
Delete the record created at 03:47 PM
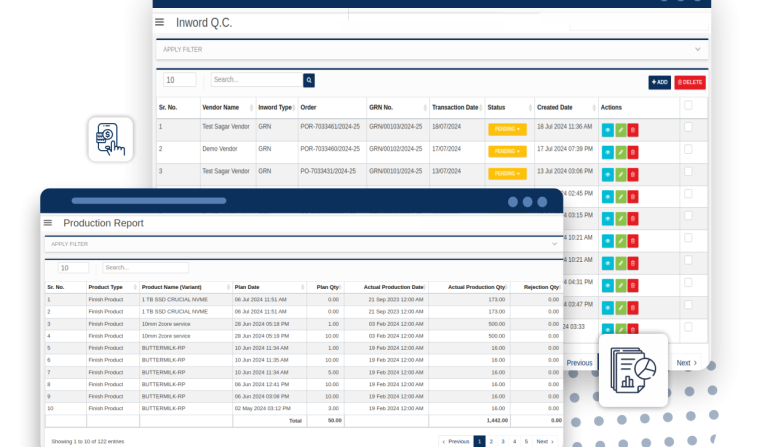[632, 308]
